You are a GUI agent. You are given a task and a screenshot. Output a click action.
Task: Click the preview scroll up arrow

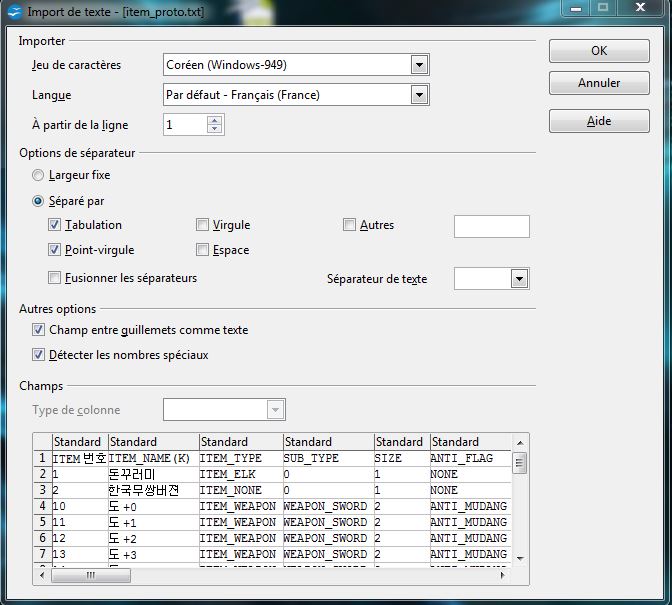pyautogui.click(x=520, y=443)
